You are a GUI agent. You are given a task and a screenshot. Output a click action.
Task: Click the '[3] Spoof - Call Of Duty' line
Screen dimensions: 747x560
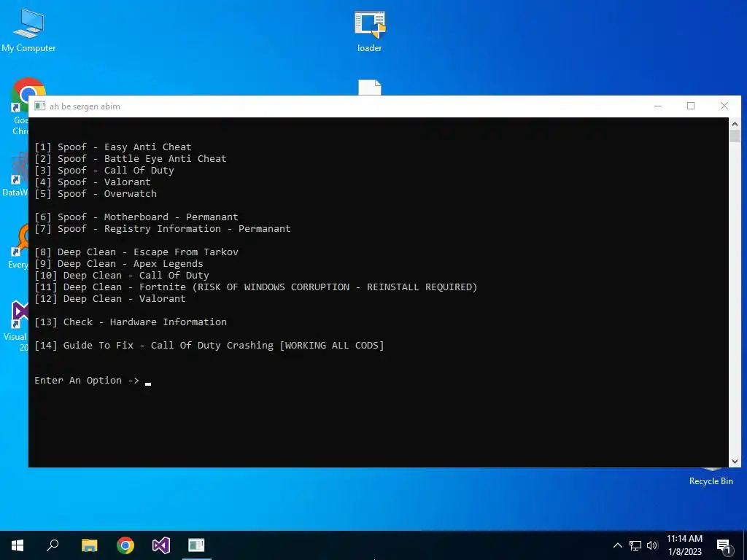point(104,171)
